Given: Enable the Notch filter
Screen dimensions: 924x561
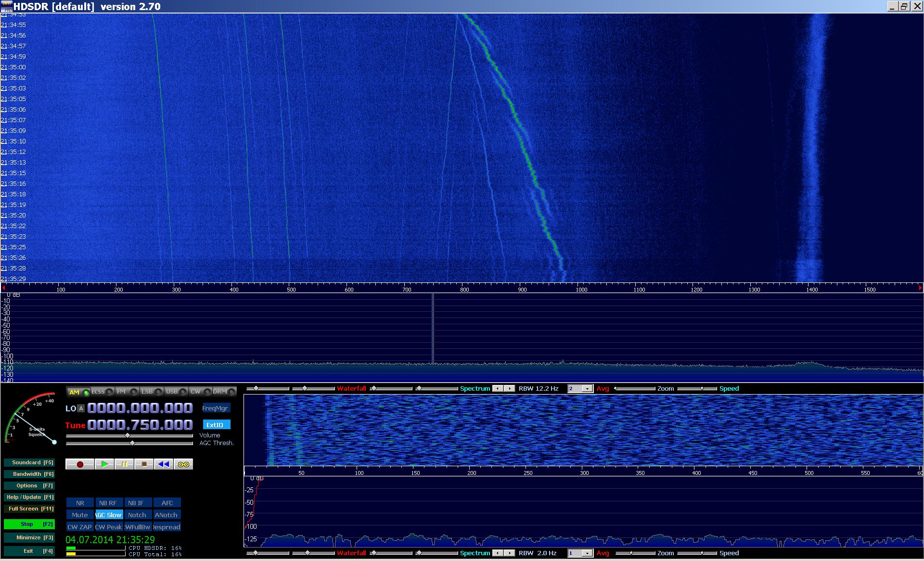Looking at the screenshot, I should pos(138,515).
